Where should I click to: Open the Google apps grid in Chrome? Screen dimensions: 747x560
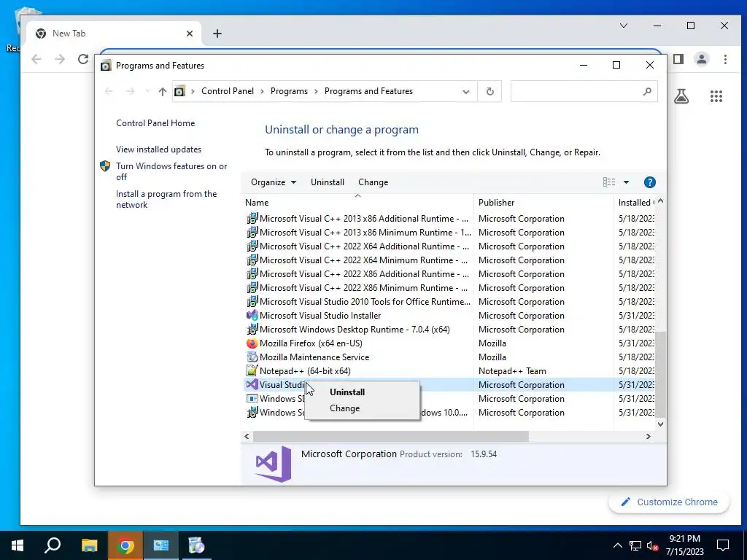click(716, 96)
